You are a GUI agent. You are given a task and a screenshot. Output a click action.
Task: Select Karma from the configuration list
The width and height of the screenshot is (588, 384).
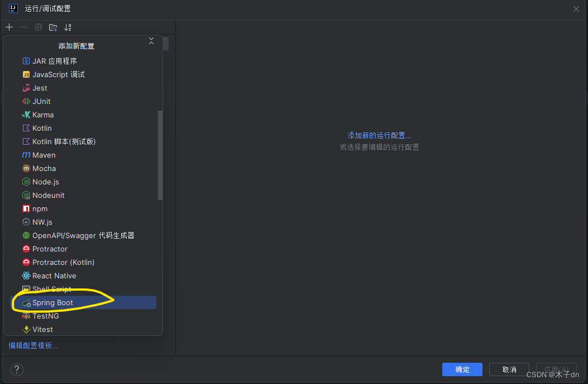point(83,115)
